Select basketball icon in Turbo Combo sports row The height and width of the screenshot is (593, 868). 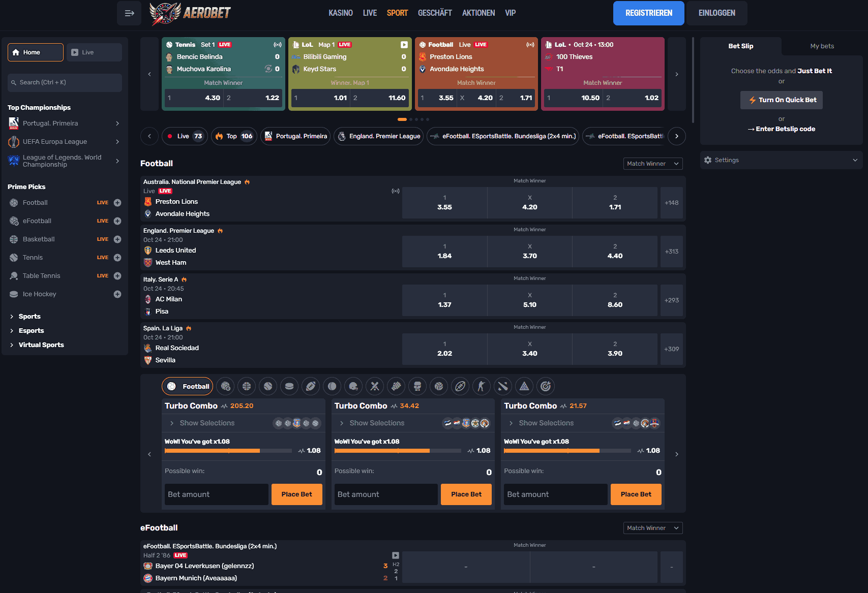[x=247, y=386]
